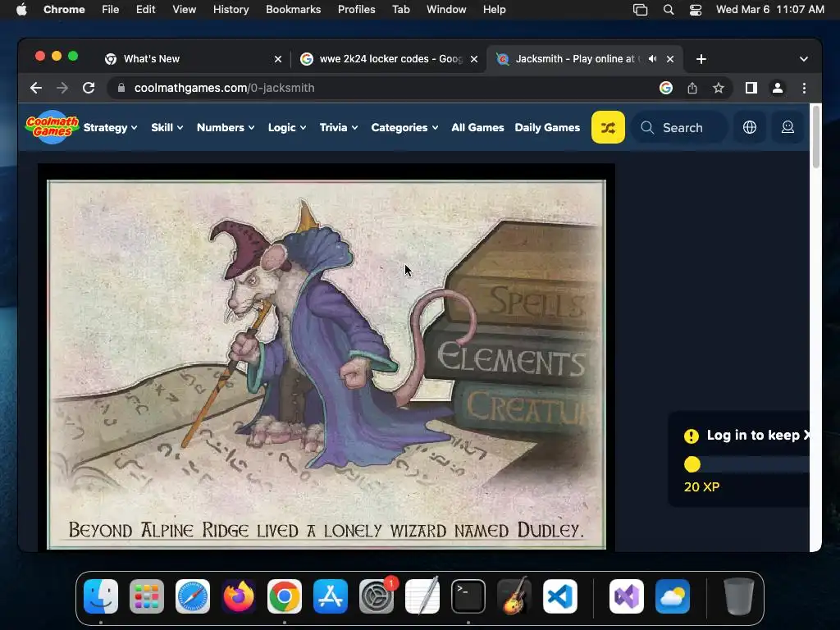
Task: Go to All Games link
Action: [x=477, y=127]
